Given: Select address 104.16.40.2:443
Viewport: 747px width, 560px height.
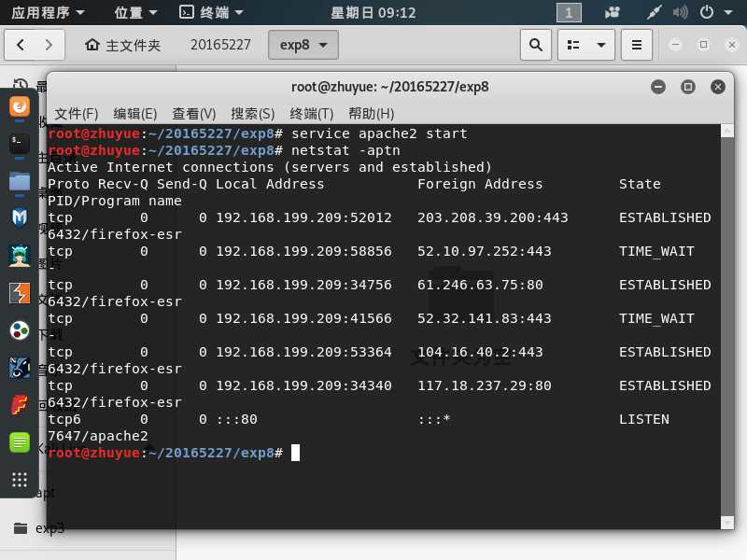Looking at the screenshot, I should point(480,352).
